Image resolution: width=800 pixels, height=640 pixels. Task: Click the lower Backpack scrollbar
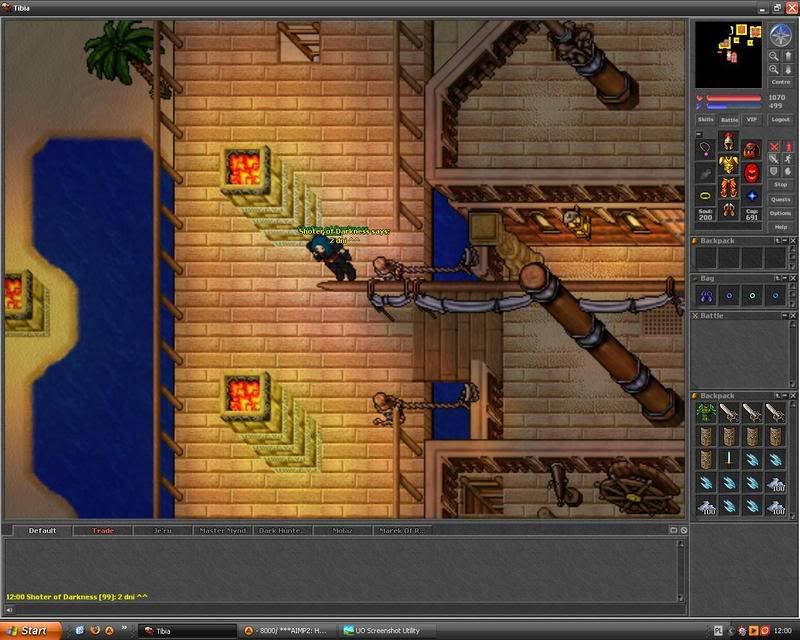(793, 459)
